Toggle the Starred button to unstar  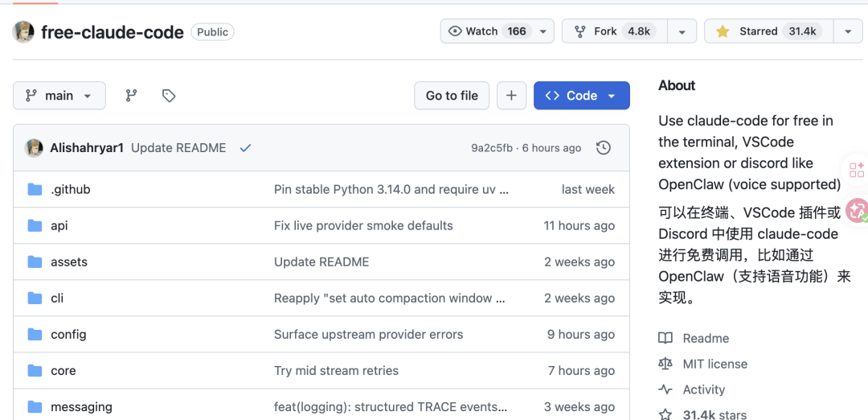click(769, 31)
